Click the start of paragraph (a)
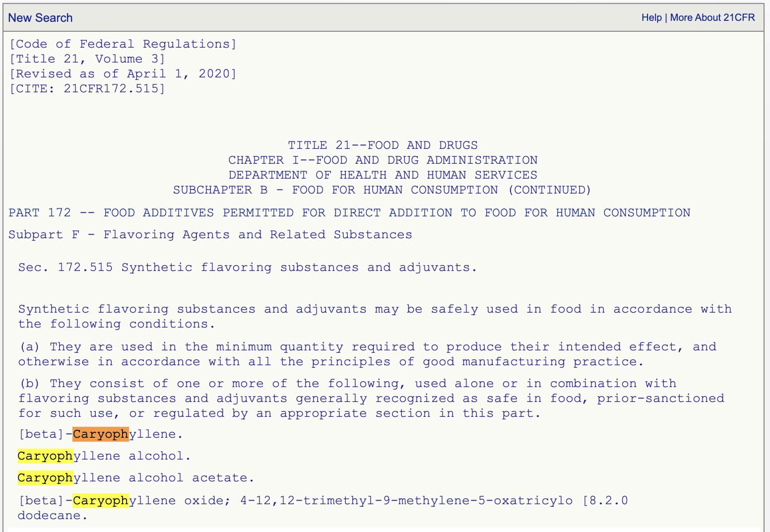Image resolution: width=770 pixels, height=532 pixels. click(x=30, y=347)
